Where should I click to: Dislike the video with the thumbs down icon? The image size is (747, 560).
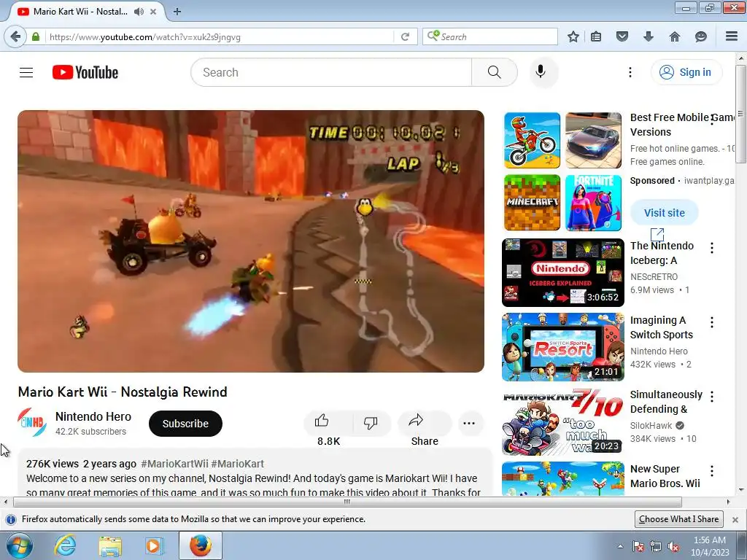pos(371,422)
